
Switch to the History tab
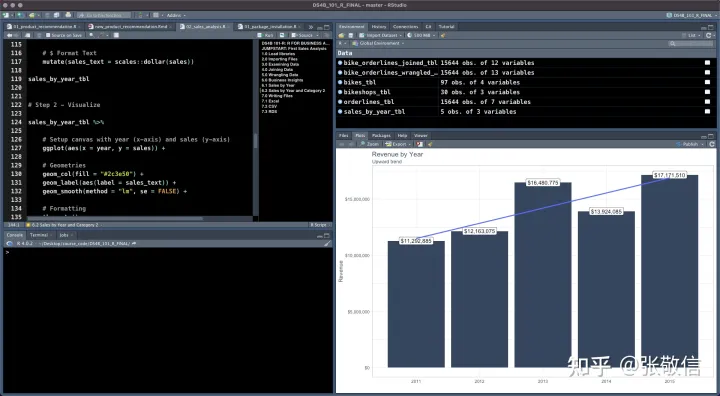click(379, 27)
